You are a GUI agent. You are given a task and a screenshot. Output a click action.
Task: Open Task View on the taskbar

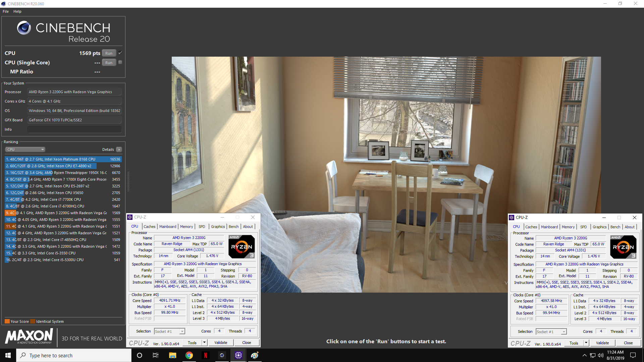coord(156,355)
